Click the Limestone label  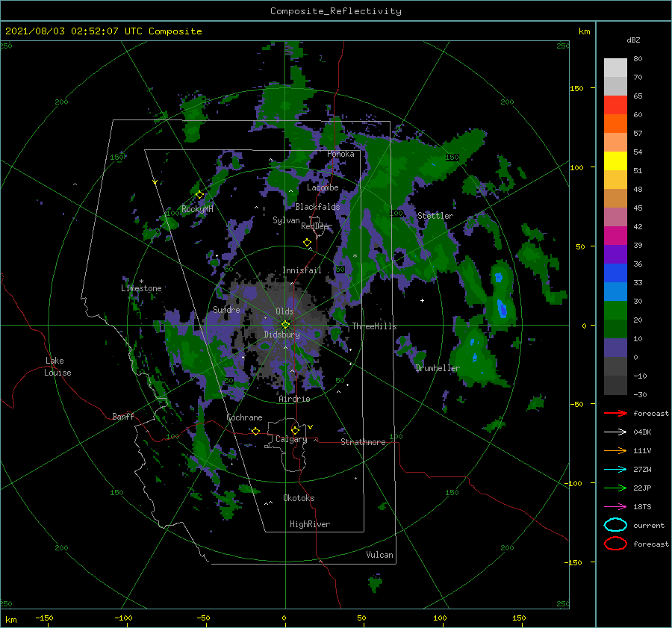pyautogui.click(x=141, y=288)
